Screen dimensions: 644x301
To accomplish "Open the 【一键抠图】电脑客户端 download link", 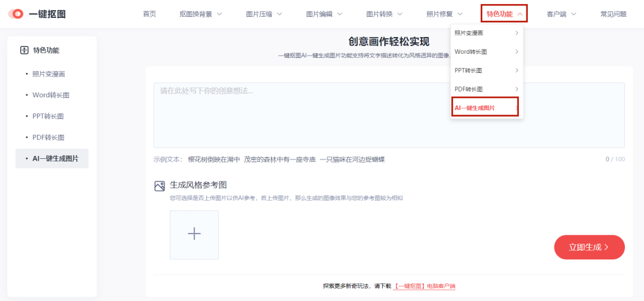I will click(x=425, y=286).
